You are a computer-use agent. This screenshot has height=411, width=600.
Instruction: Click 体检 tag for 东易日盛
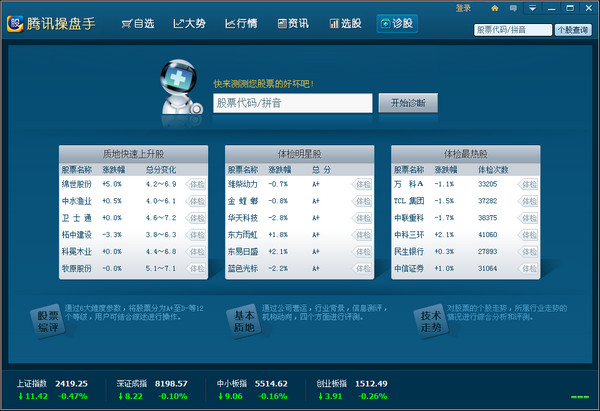(x=362, y=252)
